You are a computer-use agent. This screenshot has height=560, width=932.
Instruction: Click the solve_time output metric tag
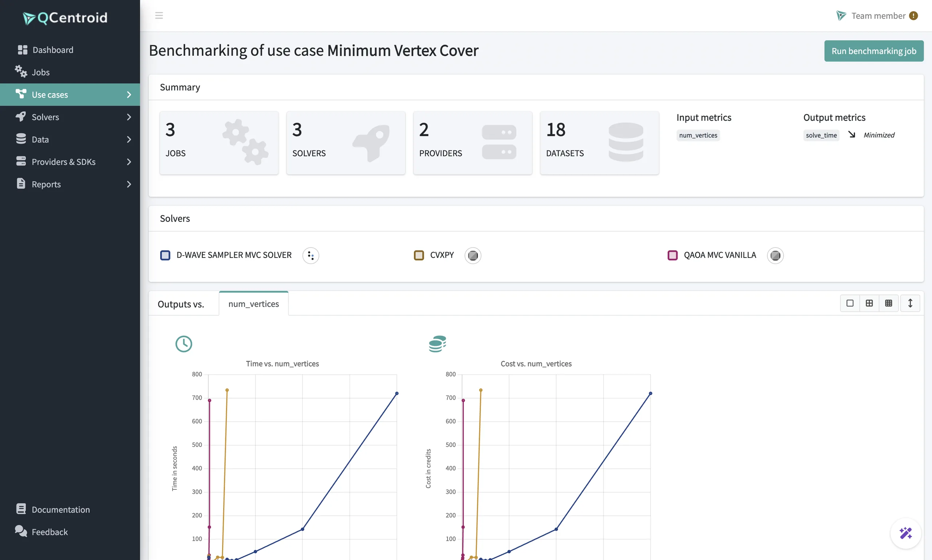pyautogui.click(x=821, y=135)
